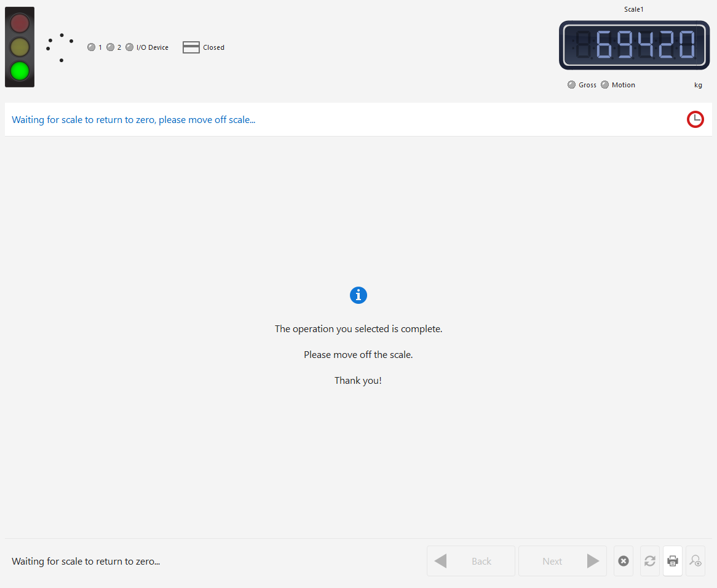This screenshot has height=588, width=717.
Task: Click the I/O Device indicator light
Action: tap(130, 47)
